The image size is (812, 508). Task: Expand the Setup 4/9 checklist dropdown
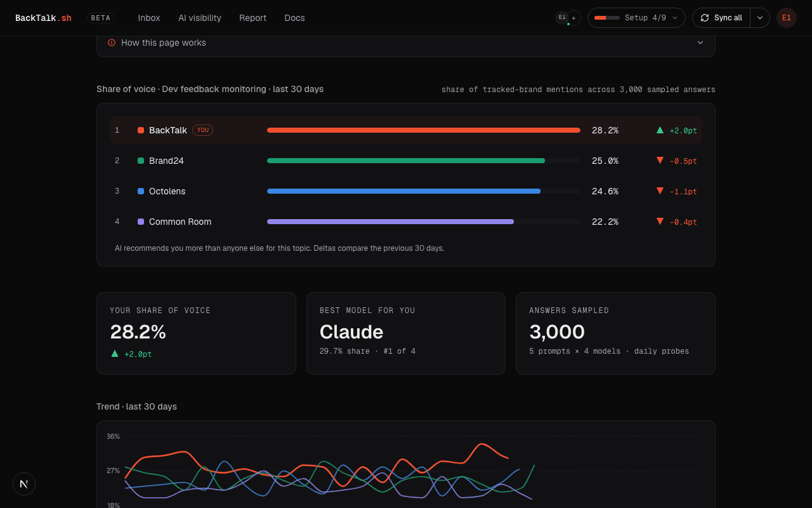click(x=636, y=18)
